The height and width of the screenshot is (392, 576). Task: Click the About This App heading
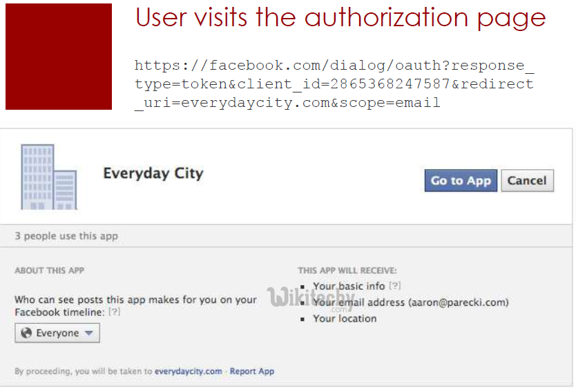pyautogui.click(x=50, y=271)
